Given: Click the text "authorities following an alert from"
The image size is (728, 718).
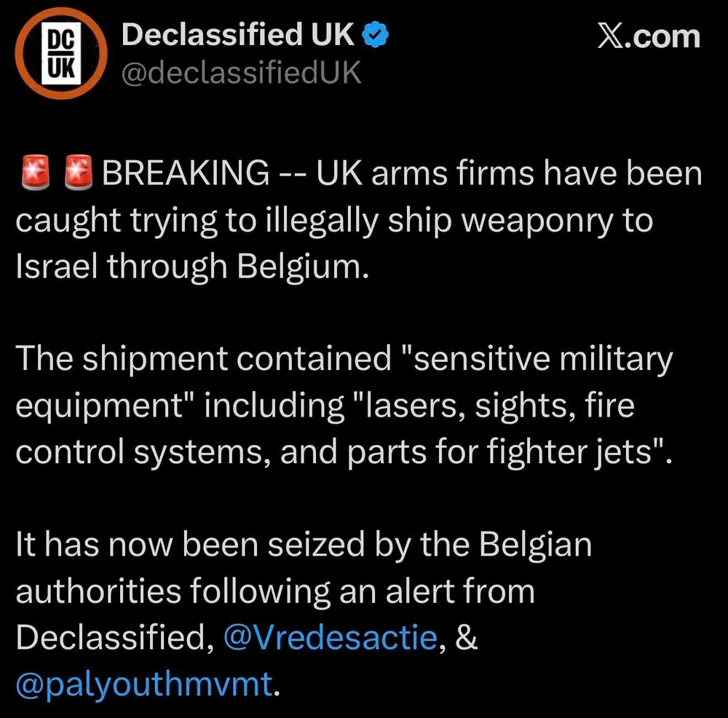Looking at the screenshot, I should [275, 591].
